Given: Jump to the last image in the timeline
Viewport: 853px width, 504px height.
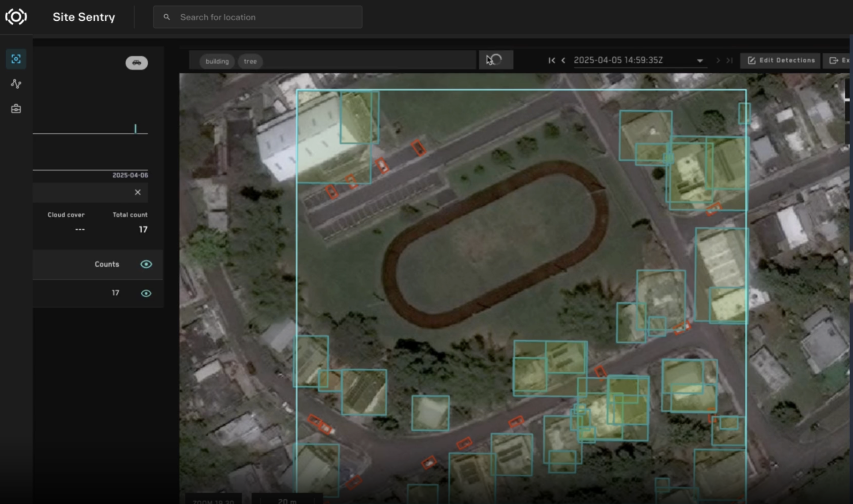Looking at the screenshot, I should click(x=729, y=60).
